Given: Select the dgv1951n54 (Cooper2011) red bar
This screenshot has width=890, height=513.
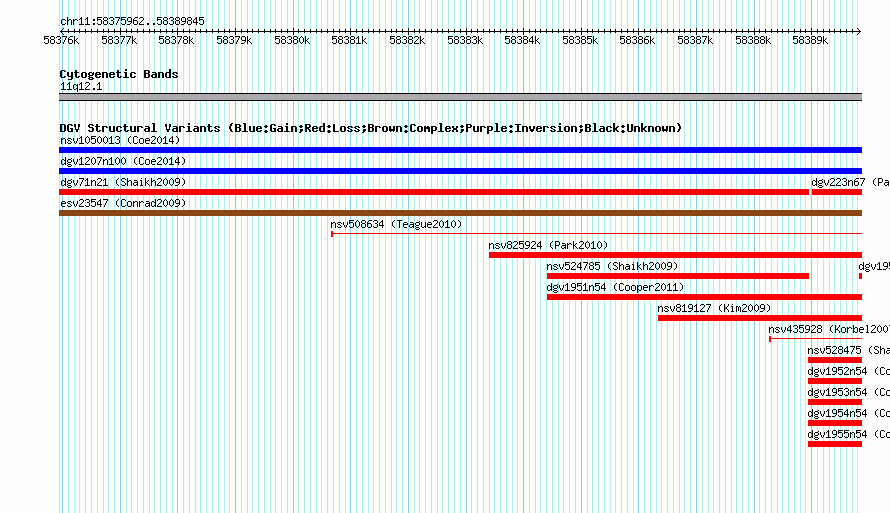Looking at the screenshot, I should (704, 297).
